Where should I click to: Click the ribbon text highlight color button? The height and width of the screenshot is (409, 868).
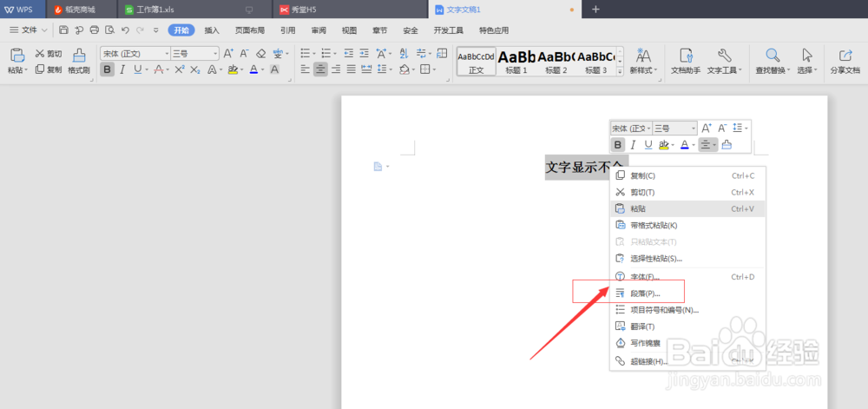click(x=232, y=69)
